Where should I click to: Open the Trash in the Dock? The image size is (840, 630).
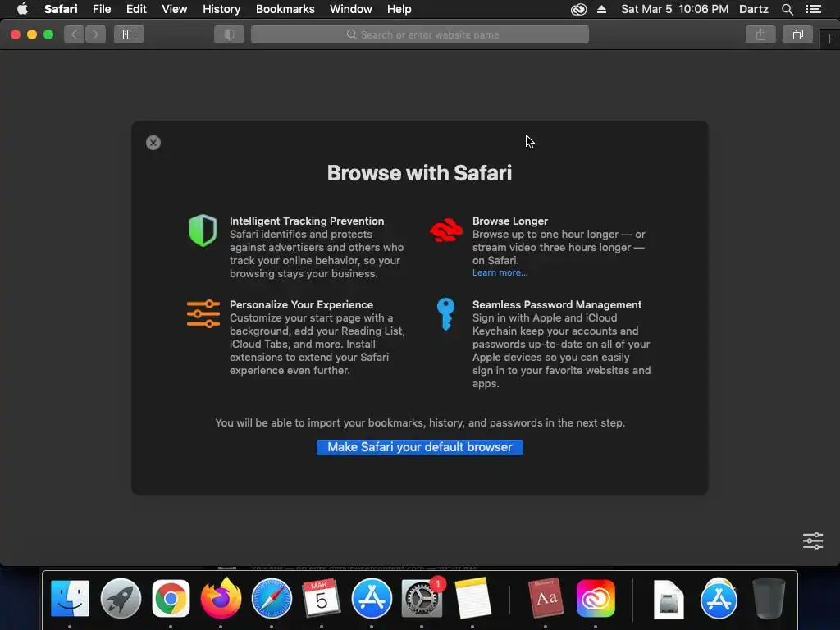coord(769,598)
